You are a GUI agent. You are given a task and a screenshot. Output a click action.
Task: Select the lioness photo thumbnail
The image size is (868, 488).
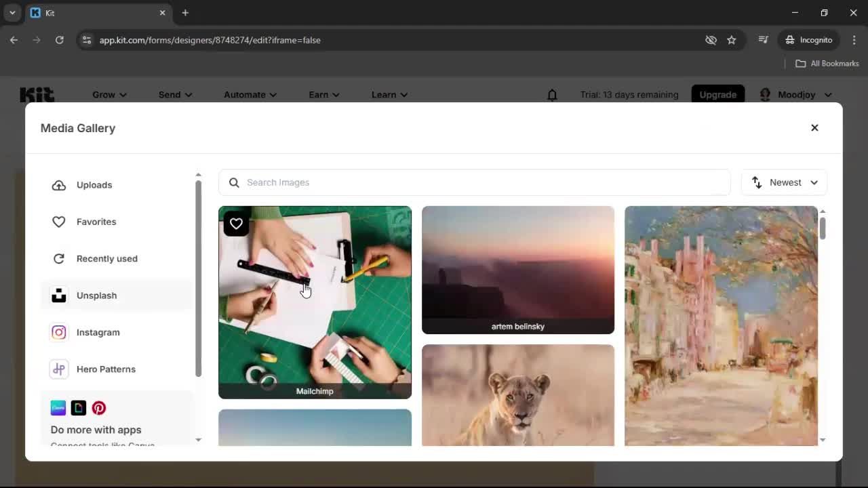point(517,395)
